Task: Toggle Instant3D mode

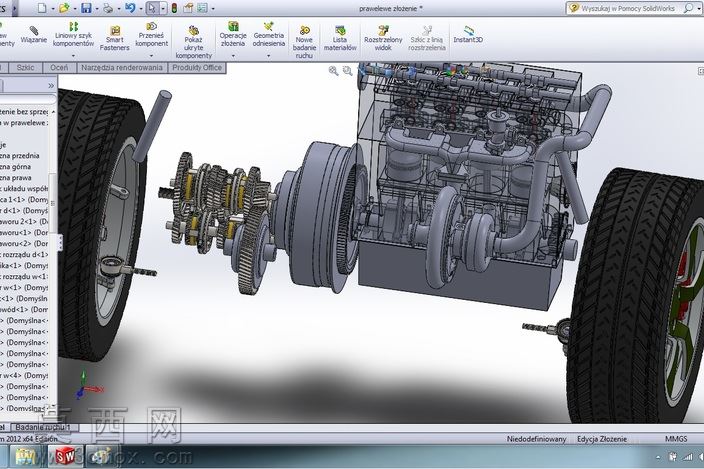Action: [468, 35]
